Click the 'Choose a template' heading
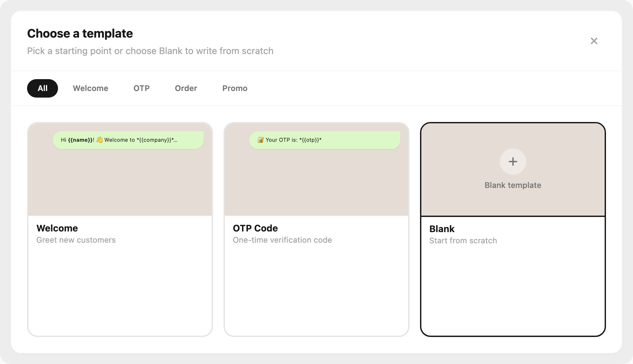This screenshot has width=633, height=364. point(80,34)
